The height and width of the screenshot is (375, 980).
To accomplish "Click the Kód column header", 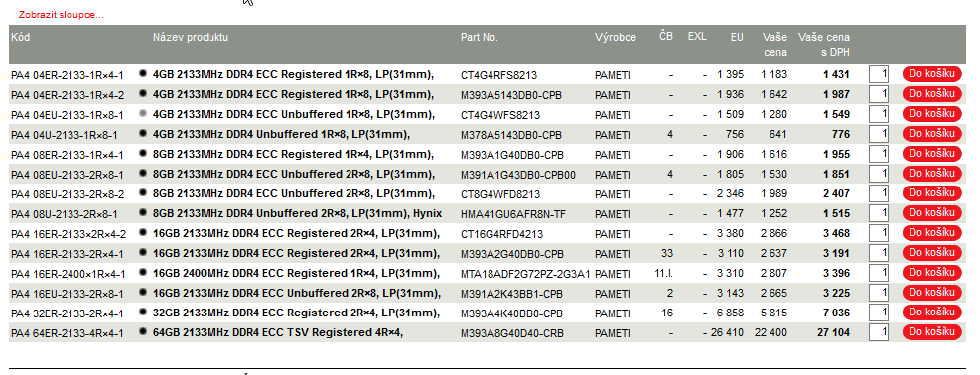I will tap(21, 37).
